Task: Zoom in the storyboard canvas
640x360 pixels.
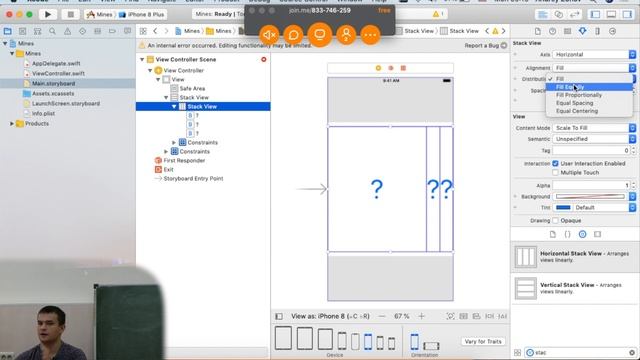Action: point(421,316)
